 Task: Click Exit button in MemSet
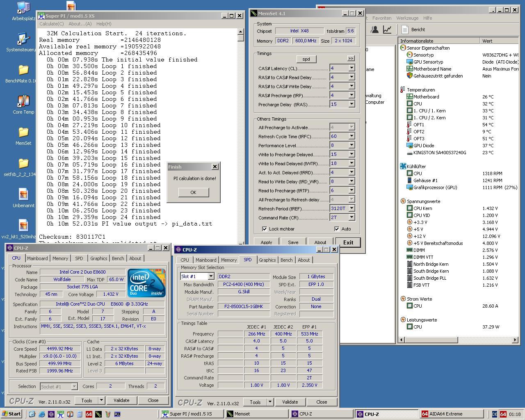click(x=348, y=242)
